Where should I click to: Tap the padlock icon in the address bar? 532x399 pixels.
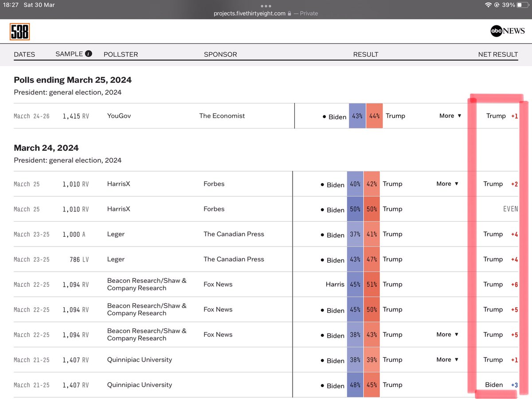click(x=289, y=13)
